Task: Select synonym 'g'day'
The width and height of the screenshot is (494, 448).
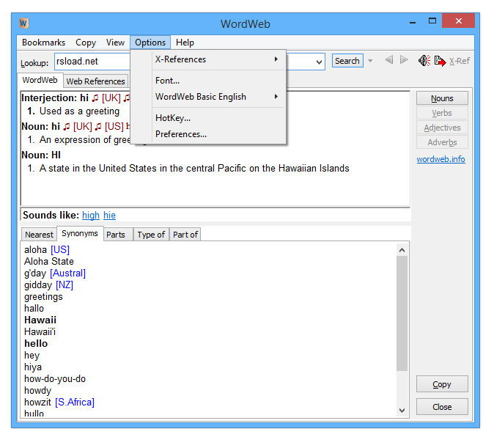Action: click(x=35, y=273)
